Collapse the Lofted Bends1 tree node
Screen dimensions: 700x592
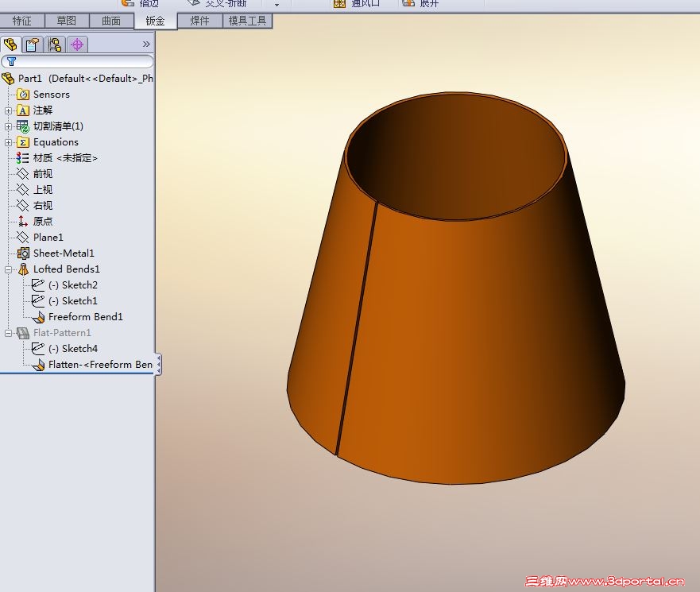(x=9, y=269)
